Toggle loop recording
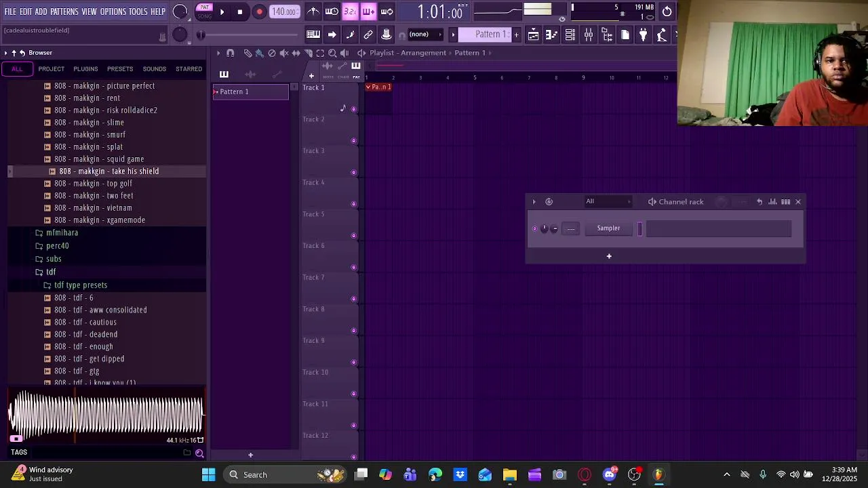This screenshot has width=868, height=488. point(387,12)
